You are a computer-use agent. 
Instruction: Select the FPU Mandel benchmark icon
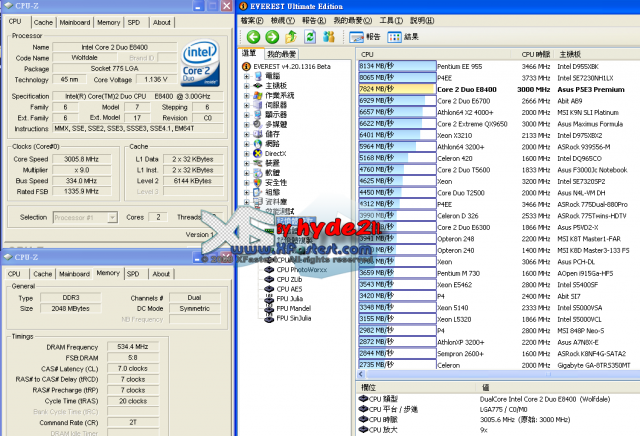269,309
